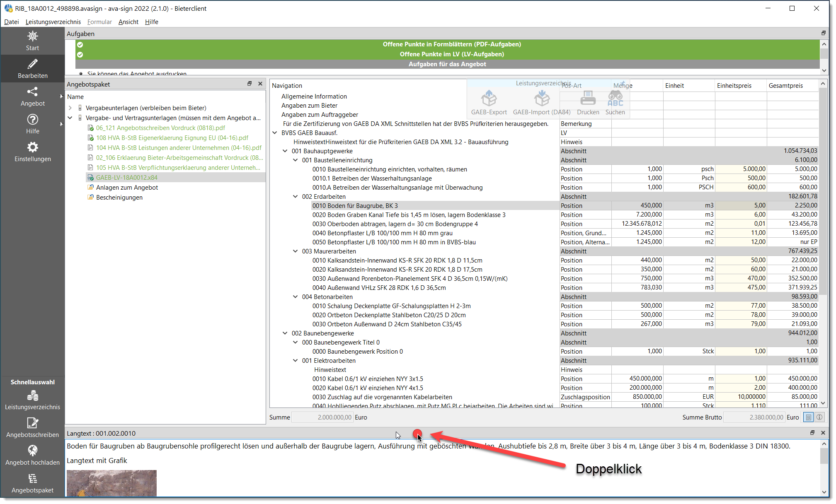Open Leistungsverzeichnis quick selection icon
This screenshot has height=504, width=836.
coord(32,396)
